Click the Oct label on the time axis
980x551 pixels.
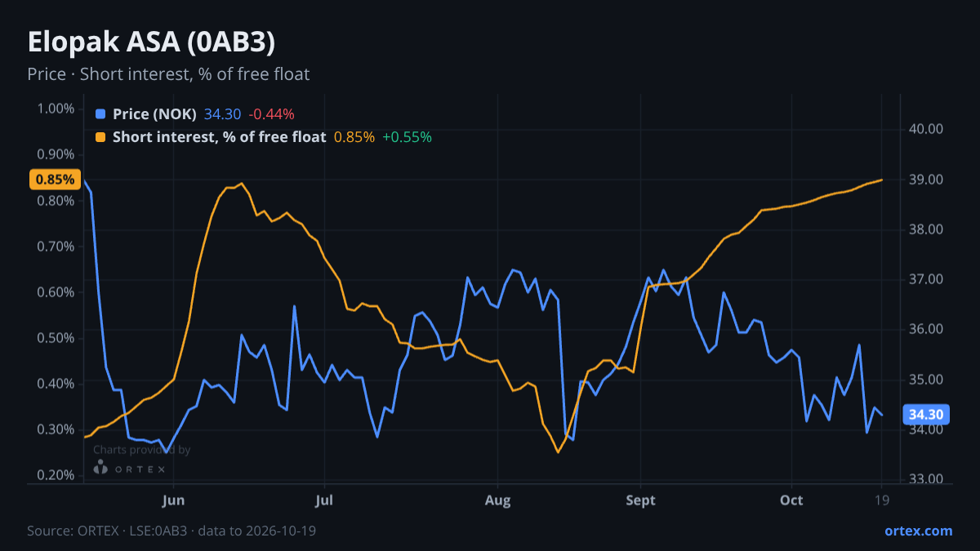point(791,500)
